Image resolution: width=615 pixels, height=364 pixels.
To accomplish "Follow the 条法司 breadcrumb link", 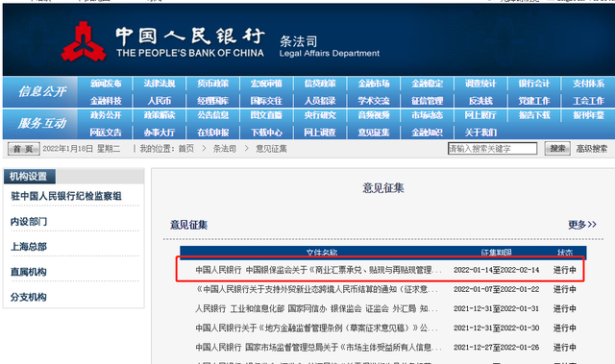I will pyautogui.click(x=225, y=149).
